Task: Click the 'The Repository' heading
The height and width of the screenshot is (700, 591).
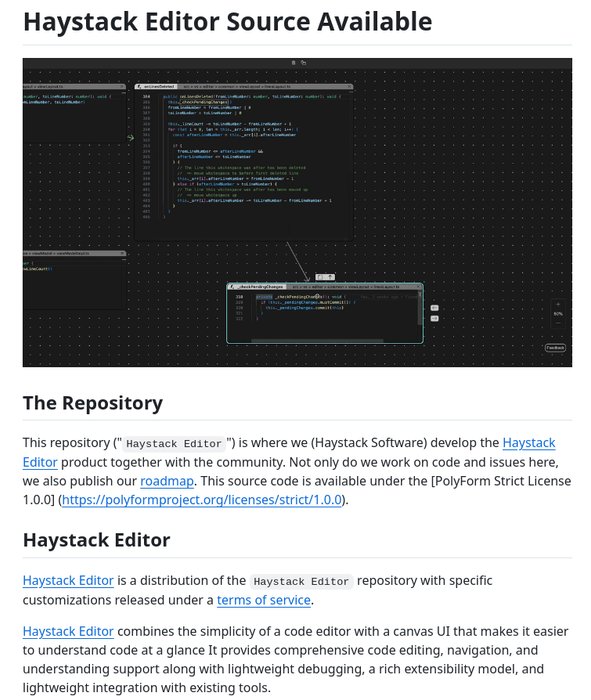Action: [x=93, y=403]
